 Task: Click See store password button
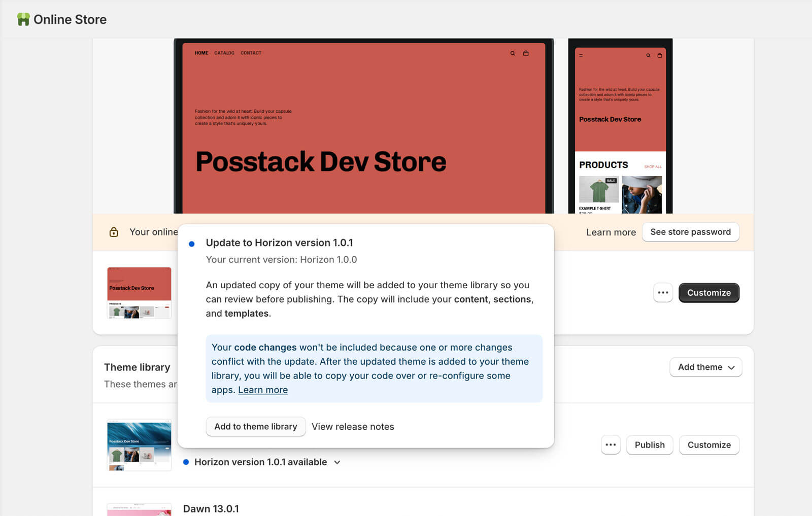tap(691, 232)
